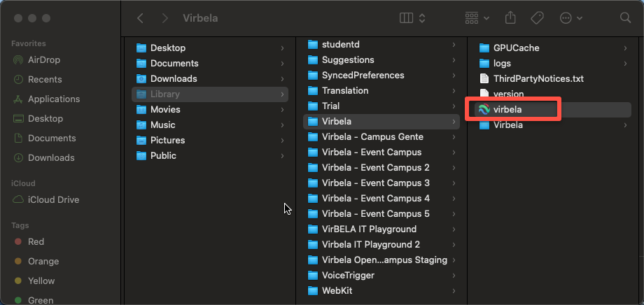Open the group-by options dropdown
This screenshot has height=305, width=644.
tap(476, 18)
